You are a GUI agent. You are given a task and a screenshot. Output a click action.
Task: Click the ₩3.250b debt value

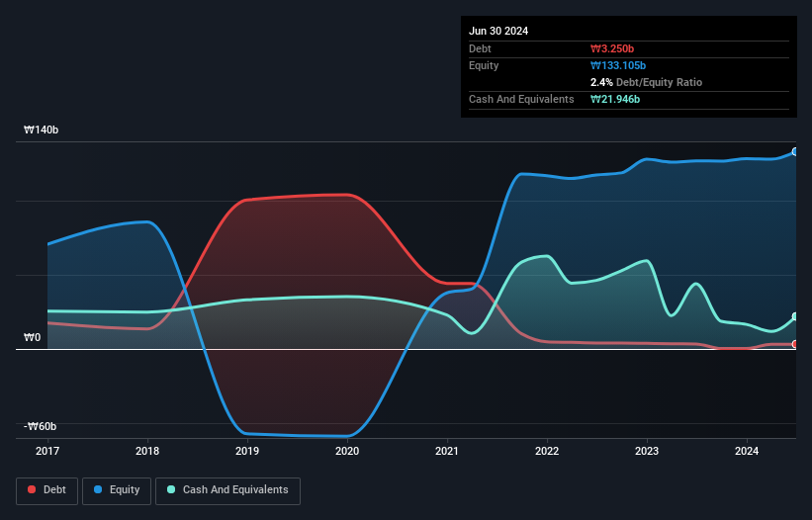612,48
